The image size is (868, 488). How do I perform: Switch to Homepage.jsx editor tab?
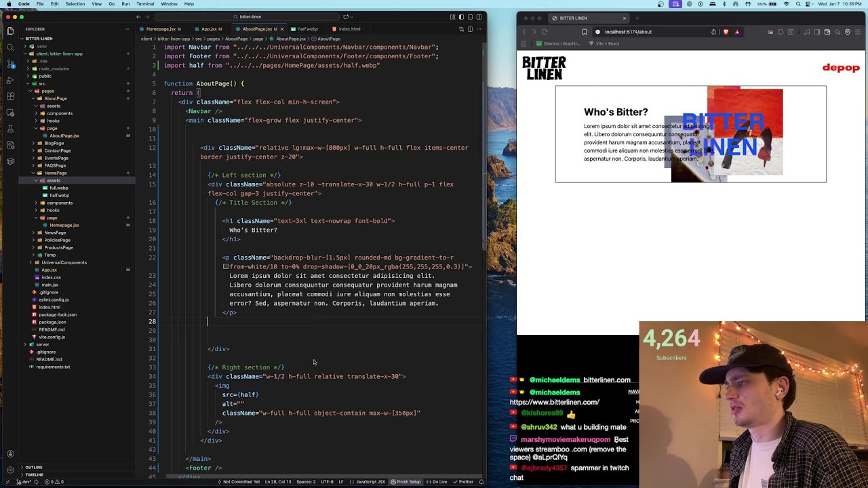(163, 29)
